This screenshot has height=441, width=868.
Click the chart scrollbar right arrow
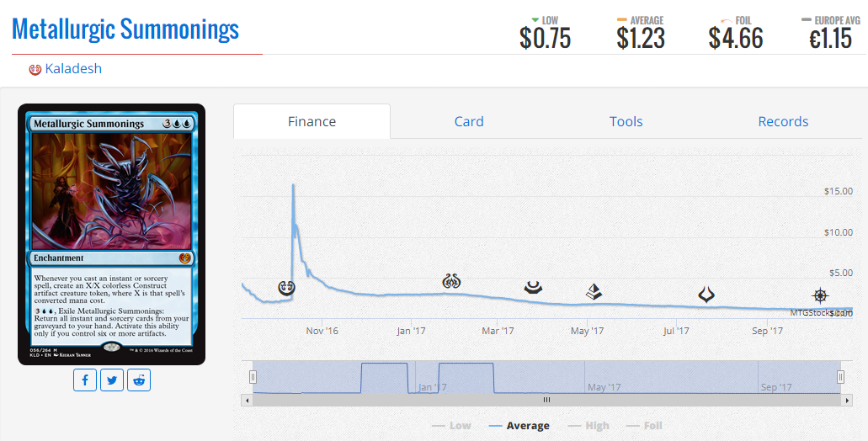(846, 400)
